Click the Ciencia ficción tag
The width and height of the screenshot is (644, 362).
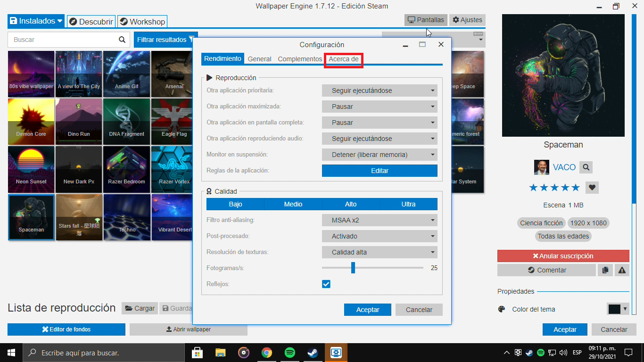click(541, 223)
